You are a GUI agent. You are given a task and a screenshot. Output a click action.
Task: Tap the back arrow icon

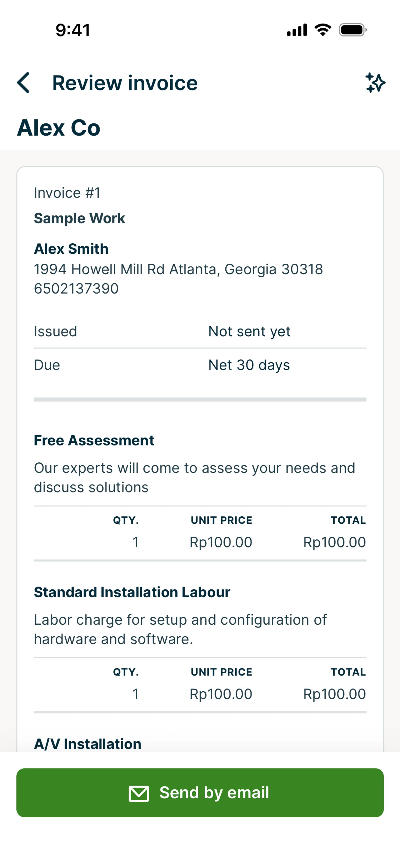pos(23,83)
